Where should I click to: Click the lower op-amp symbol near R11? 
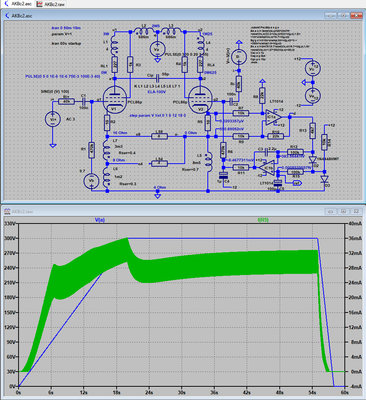pos(267,167)
